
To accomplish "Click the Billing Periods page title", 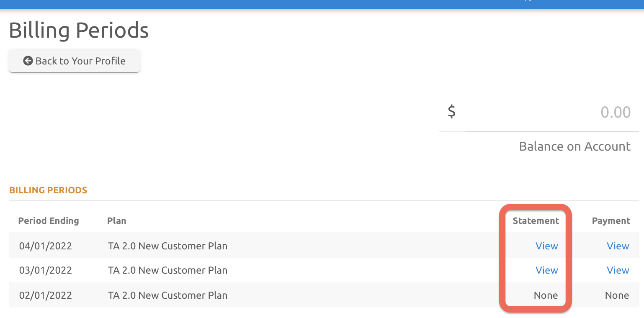I will point(78,30).
